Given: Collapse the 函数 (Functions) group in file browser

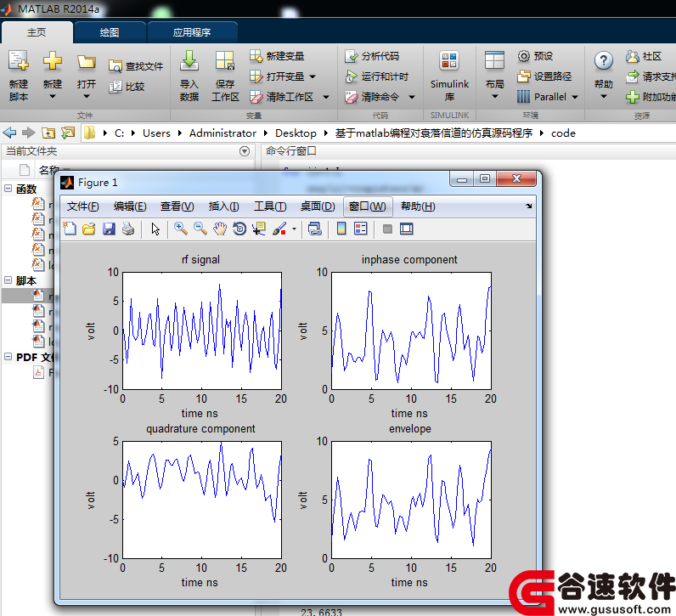Looking at the screenshot, I should [x=8, y=188].
